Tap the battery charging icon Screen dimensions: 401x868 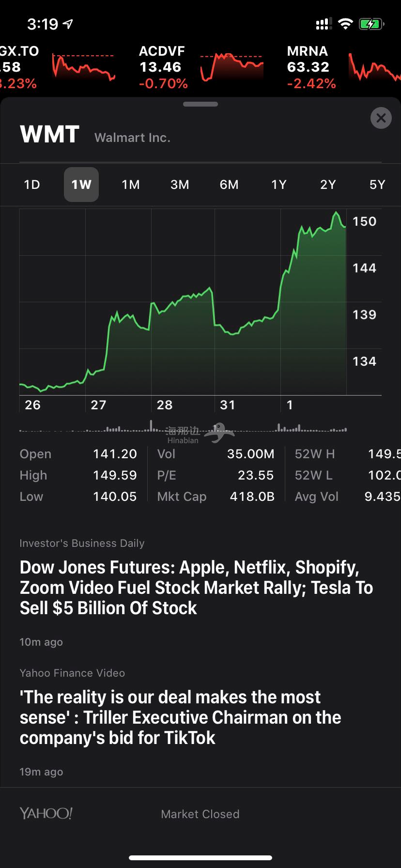point(371,24)
